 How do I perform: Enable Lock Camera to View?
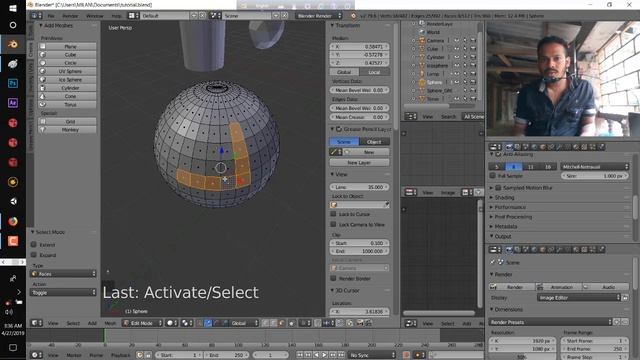click(x=333, y=224)
